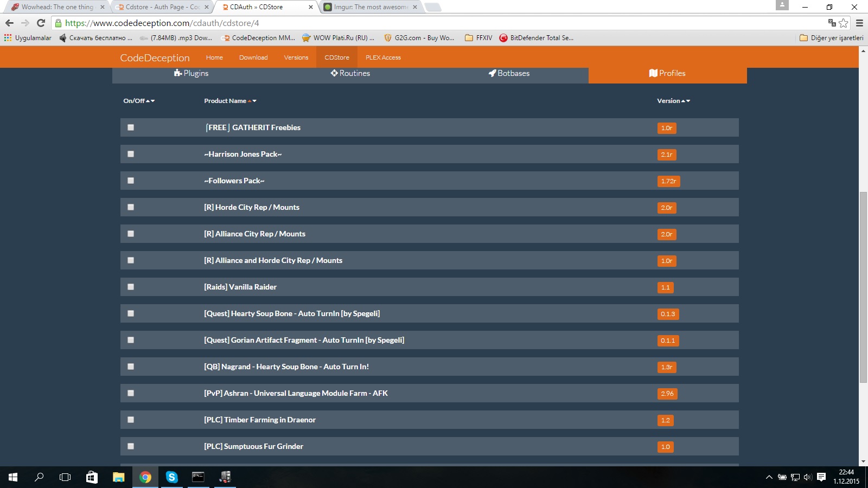Click the browser reload icon
The height and width of the screenshot is (488, 868).
pyautogui.click(x=41, y=23)
